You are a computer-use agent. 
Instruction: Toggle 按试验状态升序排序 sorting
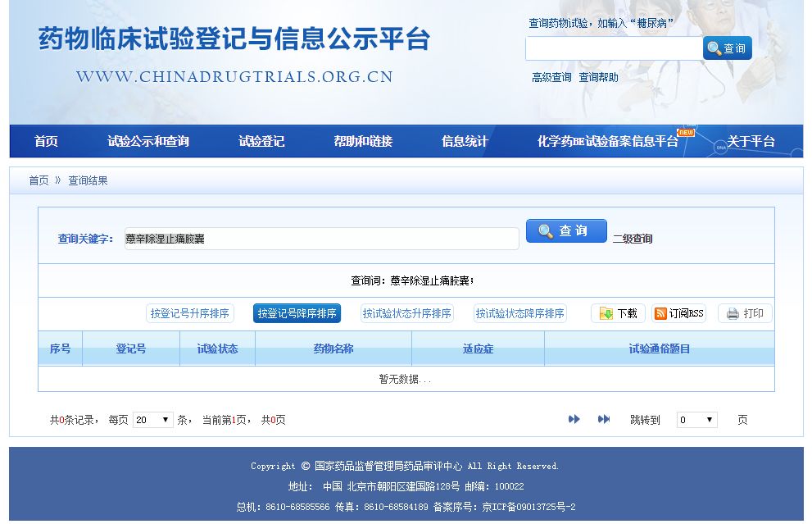click(408, 313)
